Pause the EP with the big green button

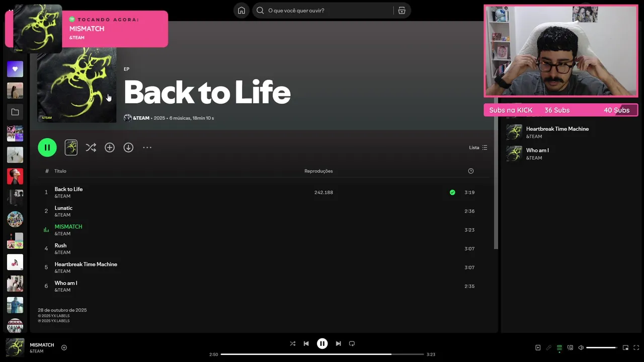(47, 147)
